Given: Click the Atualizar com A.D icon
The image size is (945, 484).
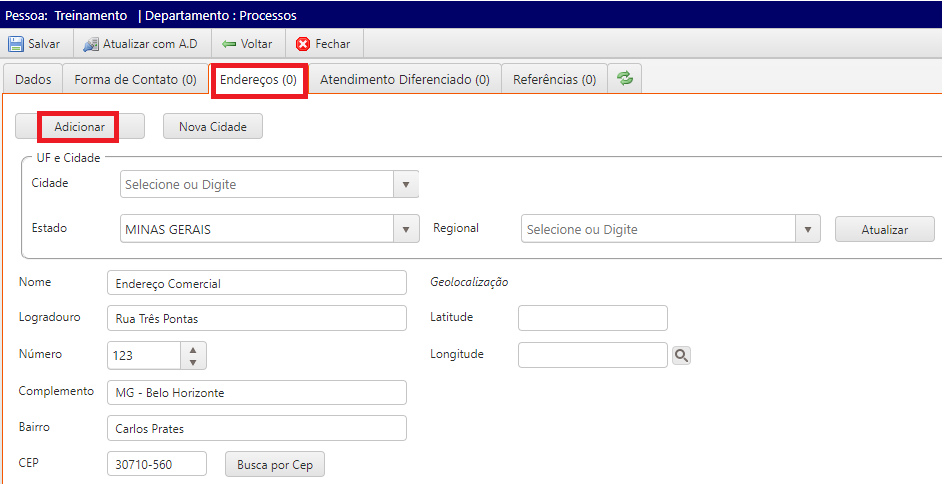Looking at the screenshot, I should point(91,44).
